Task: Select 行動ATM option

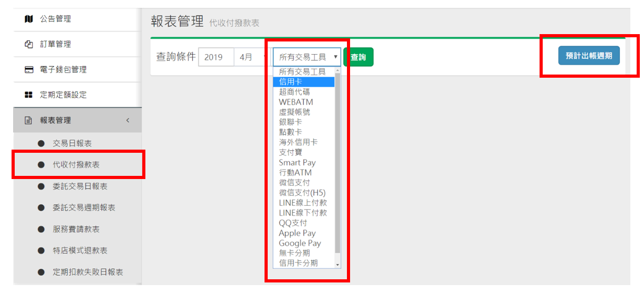Action: (x=303, y=172)
